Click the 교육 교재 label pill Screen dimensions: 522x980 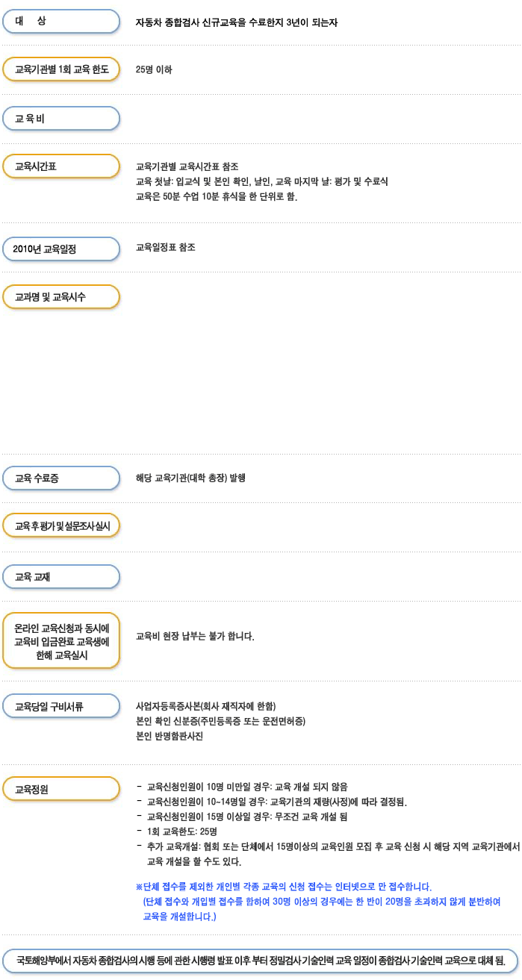point(61,576)
